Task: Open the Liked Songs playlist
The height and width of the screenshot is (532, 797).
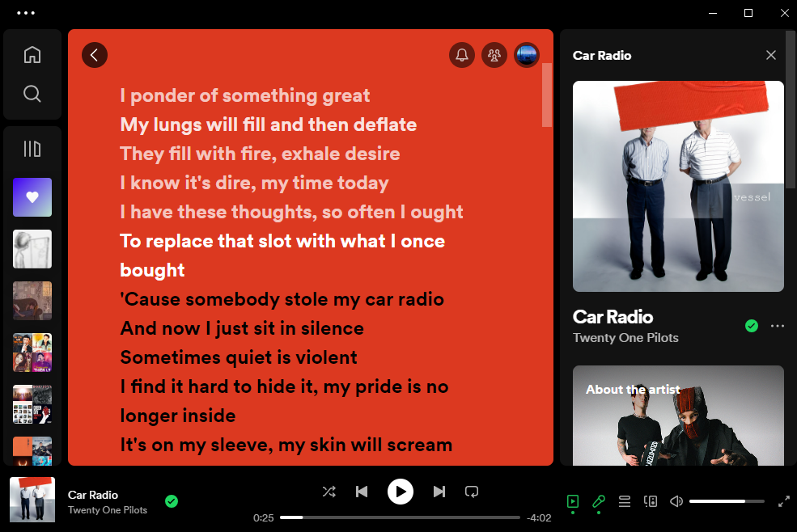Action: pyautogui.click(x=32, y=197)
